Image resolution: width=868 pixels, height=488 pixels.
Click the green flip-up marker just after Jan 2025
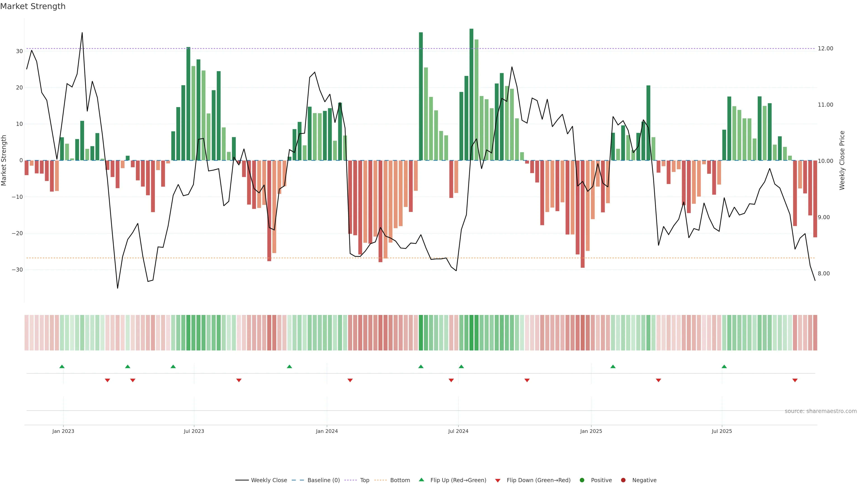click(613, 366)
